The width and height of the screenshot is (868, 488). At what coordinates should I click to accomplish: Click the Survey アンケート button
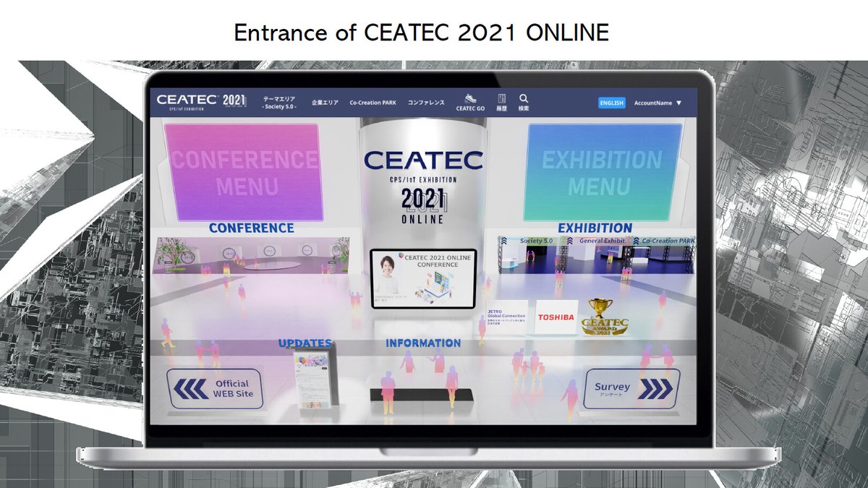pyautogui.click(x=632, y=389)
